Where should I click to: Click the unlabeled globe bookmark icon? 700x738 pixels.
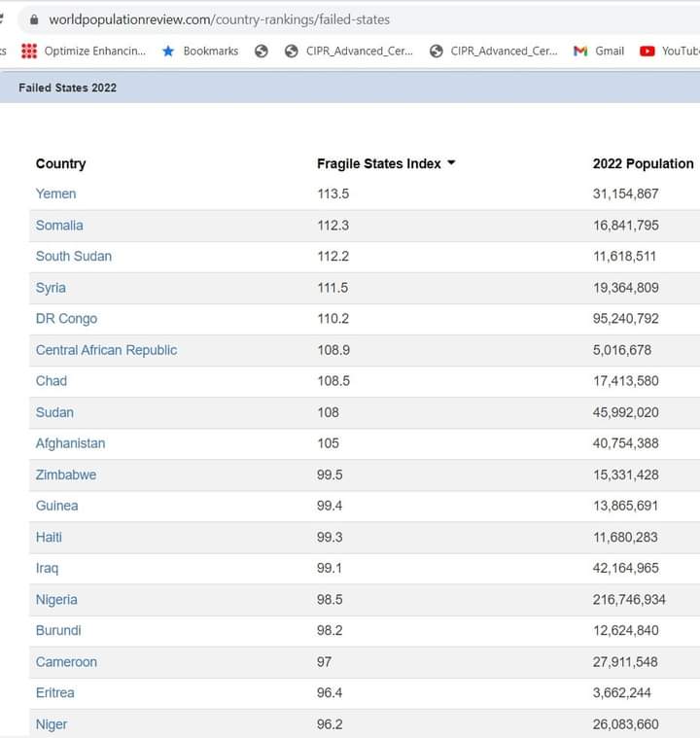click(x=262, y=51)
